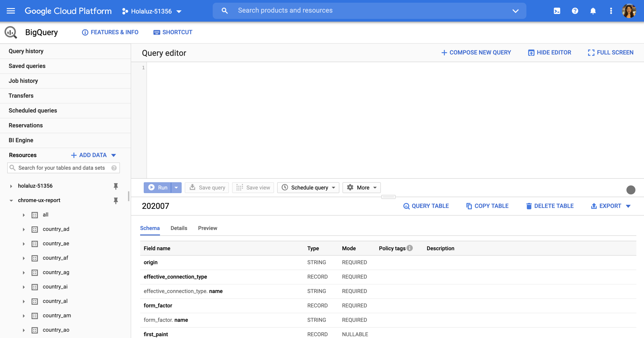
Task: Click the resource search help icon
Action: (x=114, y=168)
